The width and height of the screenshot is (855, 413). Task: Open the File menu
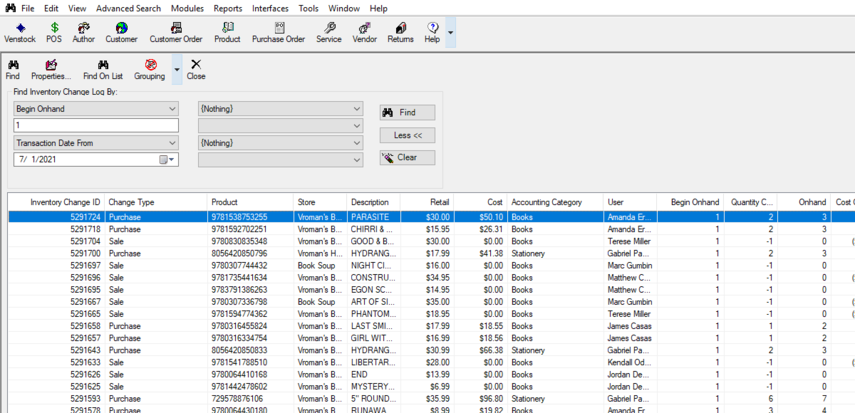[x=28, y=8]
